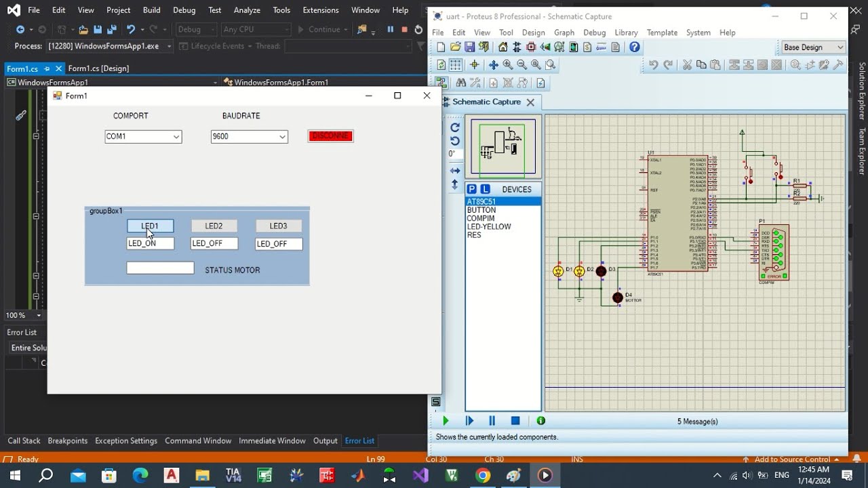The width and height of the screenshot is (868, 488).
Task: Click the Undo arrow in Proteus toolbar
Action: tap(653, 65)
